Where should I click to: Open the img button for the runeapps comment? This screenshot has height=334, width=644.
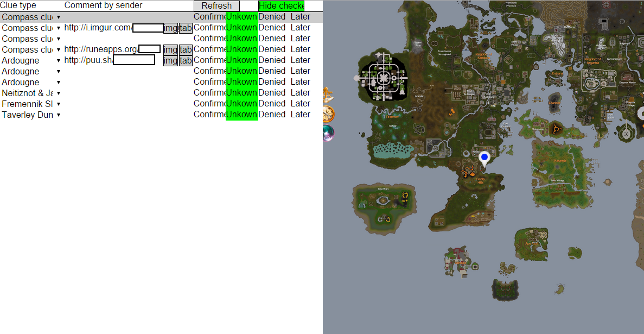pos(170,50)
